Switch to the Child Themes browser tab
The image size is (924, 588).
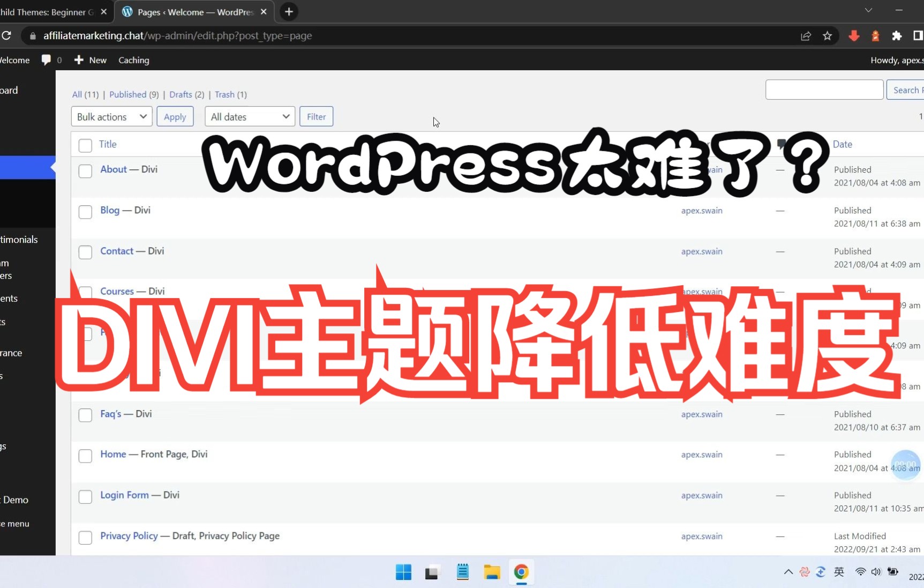pos(51,11)
